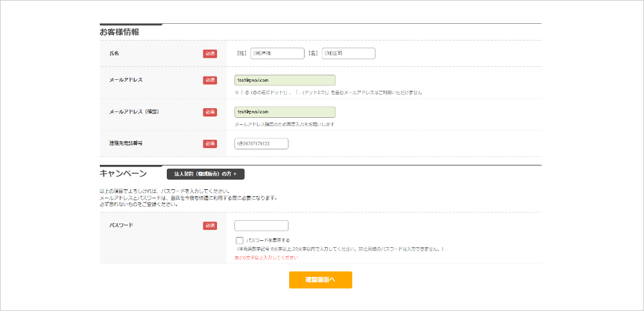Expand the 法人契約(職域販売)の方 section

click(x=205, y=174)
